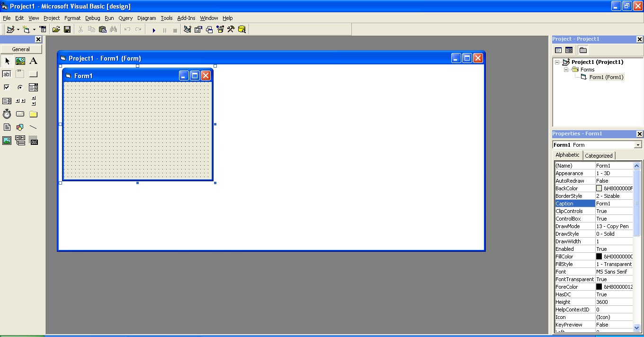Click the Object Browser toolbar icon

pos(220,29)
